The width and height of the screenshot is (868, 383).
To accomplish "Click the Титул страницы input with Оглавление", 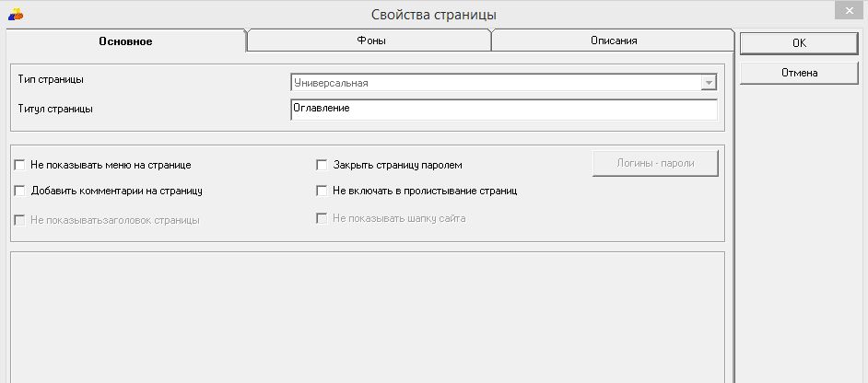I will [503, 110].
